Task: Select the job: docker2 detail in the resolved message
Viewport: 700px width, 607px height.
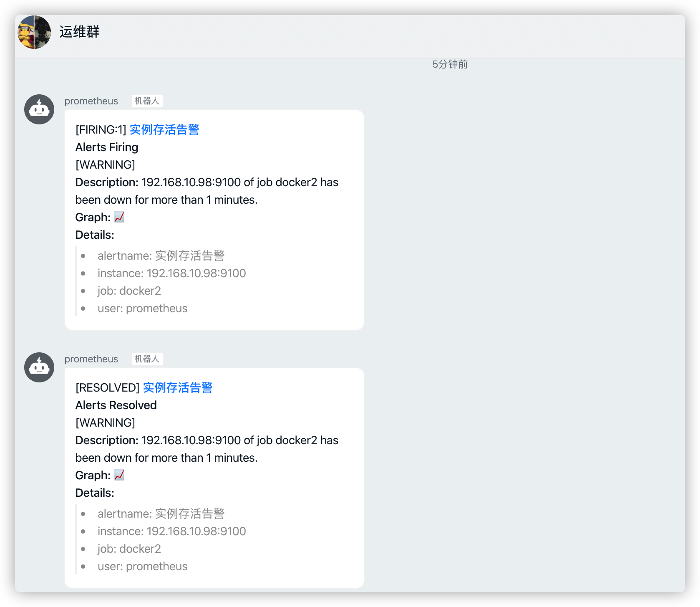Action: [x=129, y=549]
